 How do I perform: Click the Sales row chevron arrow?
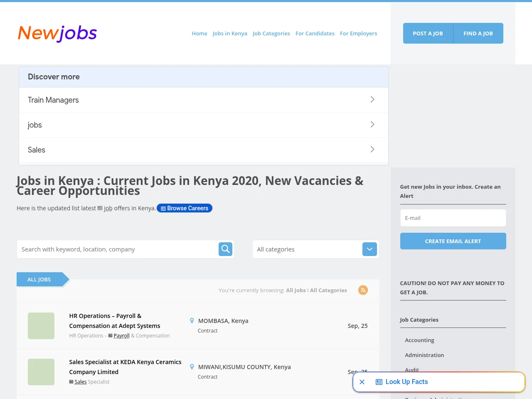click(372, 149)
